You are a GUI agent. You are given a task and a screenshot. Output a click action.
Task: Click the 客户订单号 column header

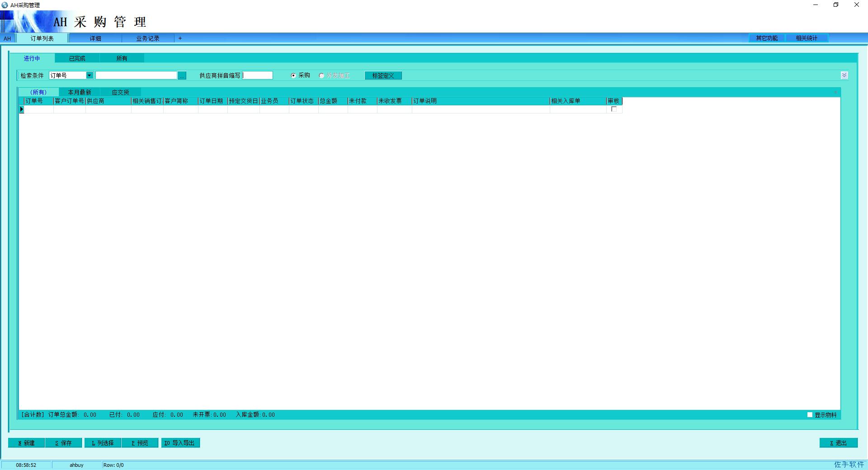point(70,101)
